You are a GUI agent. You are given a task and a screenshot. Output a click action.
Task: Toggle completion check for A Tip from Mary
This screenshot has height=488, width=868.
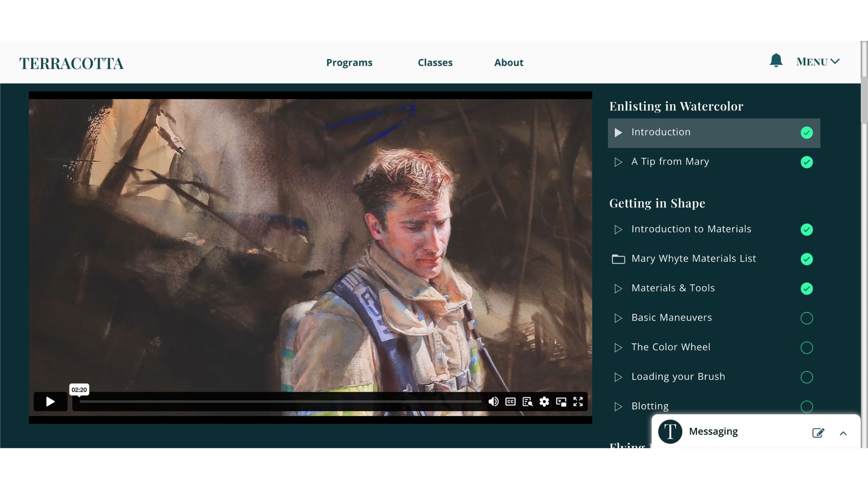coord(807,162)
